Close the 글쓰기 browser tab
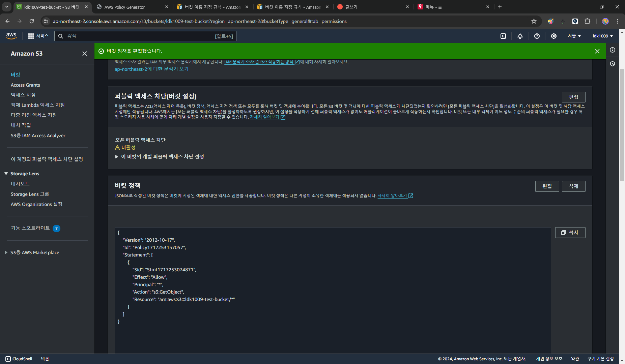The image size is (625, 364). (407, 7)
